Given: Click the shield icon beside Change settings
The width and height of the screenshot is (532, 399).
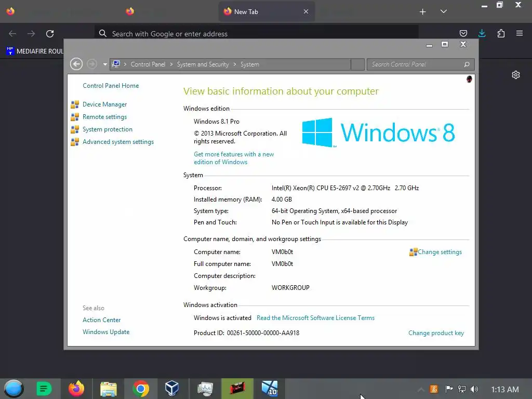Looking at the screenshot, I should click(413, 252).
